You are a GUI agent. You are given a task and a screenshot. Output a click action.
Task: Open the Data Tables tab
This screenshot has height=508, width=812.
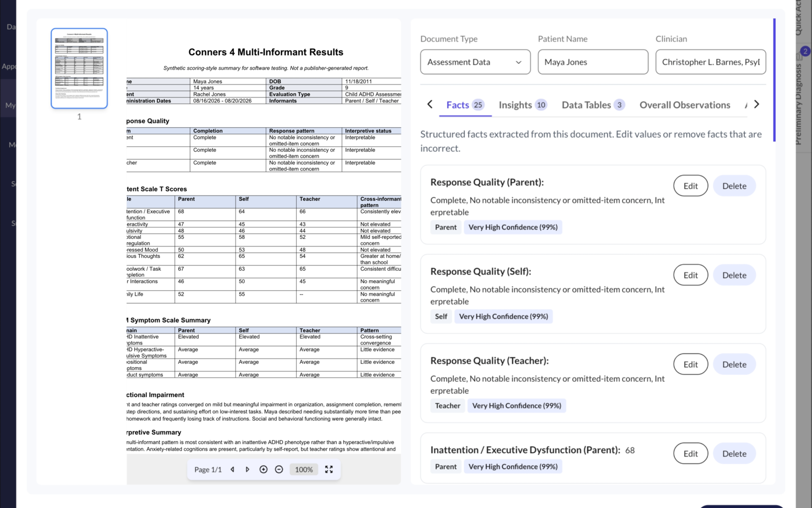(593, 105)
